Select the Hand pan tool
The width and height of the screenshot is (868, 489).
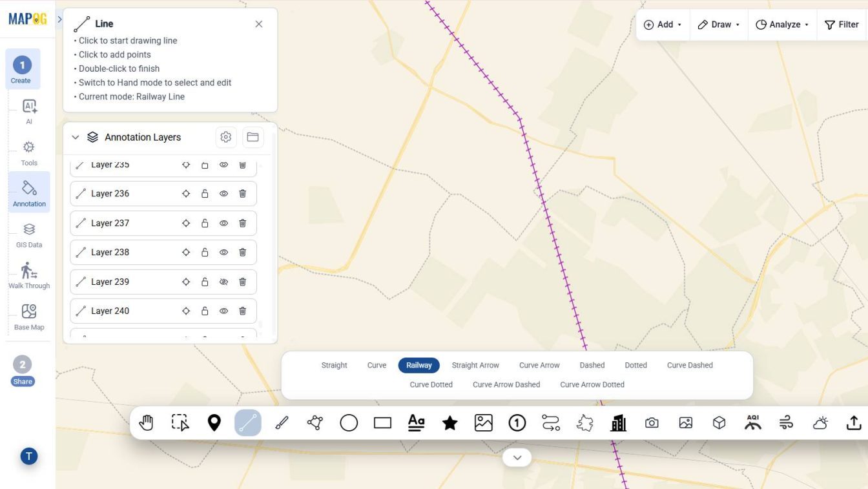tap(147, 423)
